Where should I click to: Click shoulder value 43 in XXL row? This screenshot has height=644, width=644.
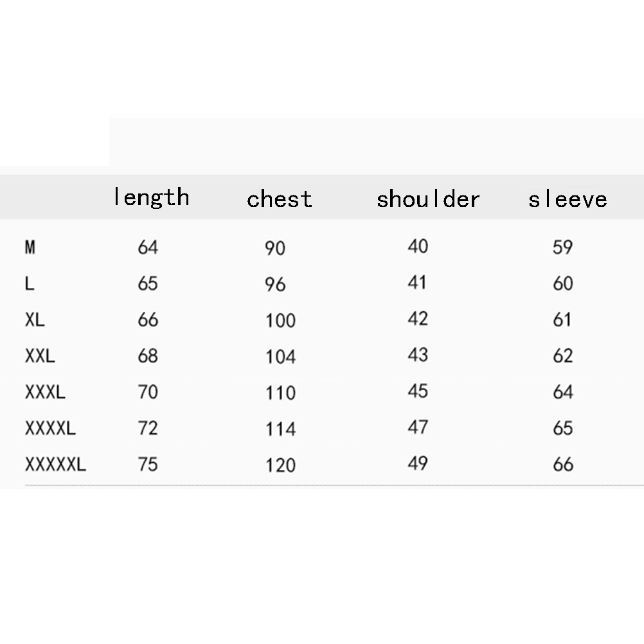[418, 355]
